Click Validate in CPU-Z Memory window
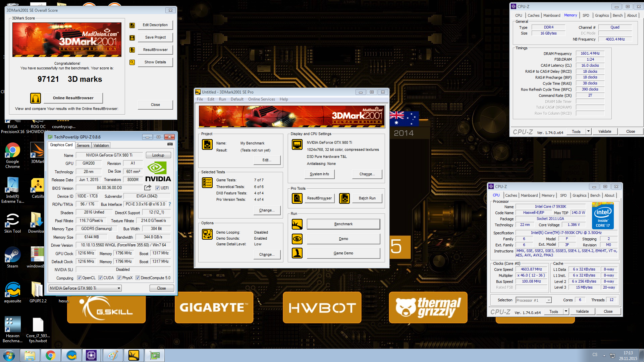 coord(605,131)
